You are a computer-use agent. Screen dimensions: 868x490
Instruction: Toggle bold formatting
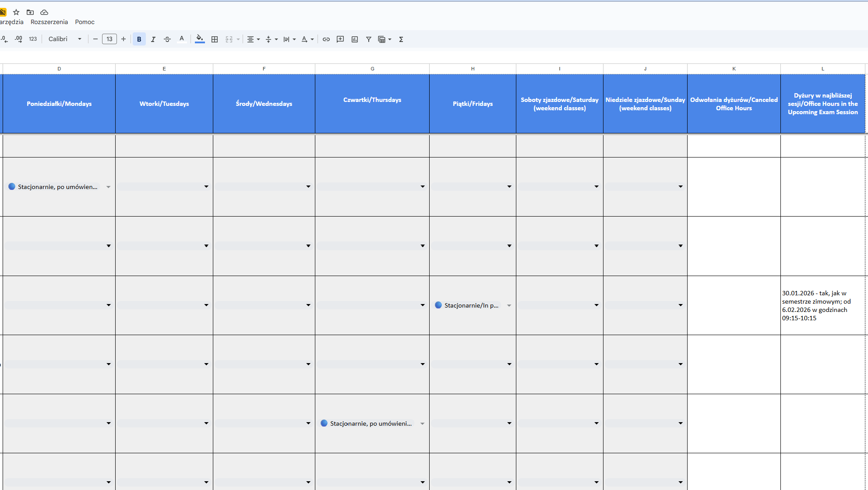(x=139, y=39)
